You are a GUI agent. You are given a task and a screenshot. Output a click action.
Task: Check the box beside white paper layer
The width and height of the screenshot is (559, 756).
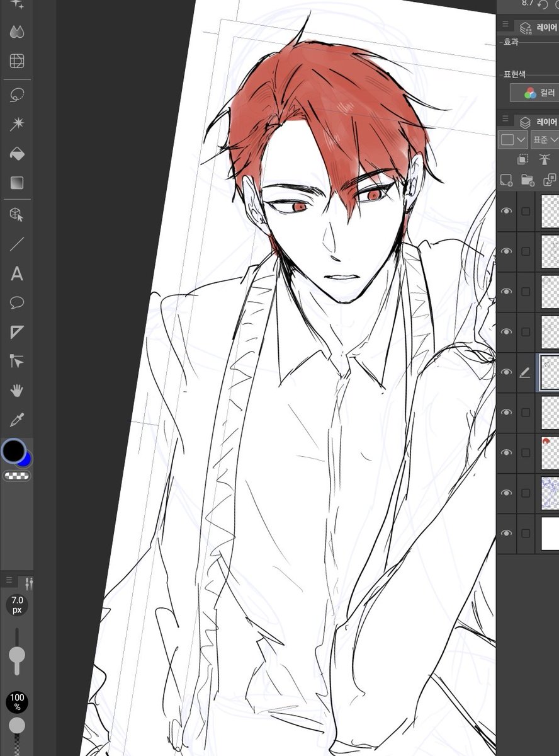coord(526,533)
